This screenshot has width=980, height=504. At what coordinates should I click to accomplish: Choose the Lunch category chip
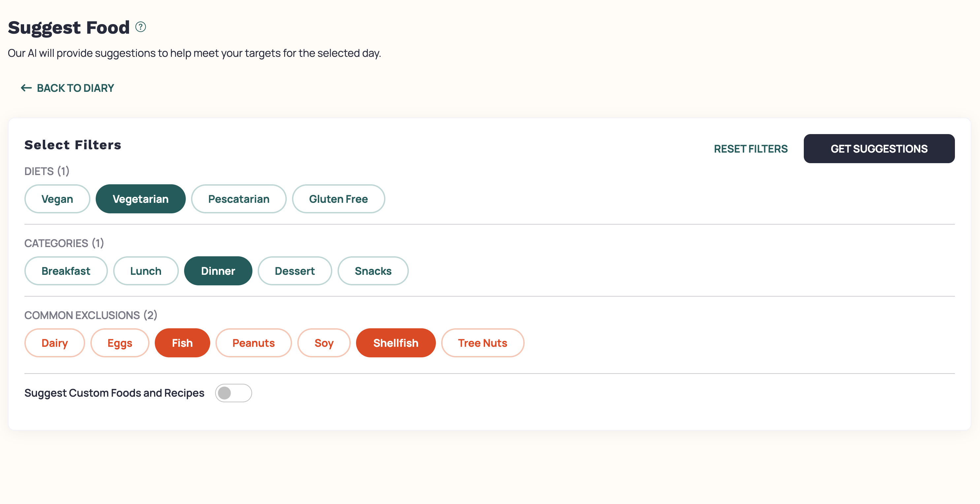click(146, 271)
